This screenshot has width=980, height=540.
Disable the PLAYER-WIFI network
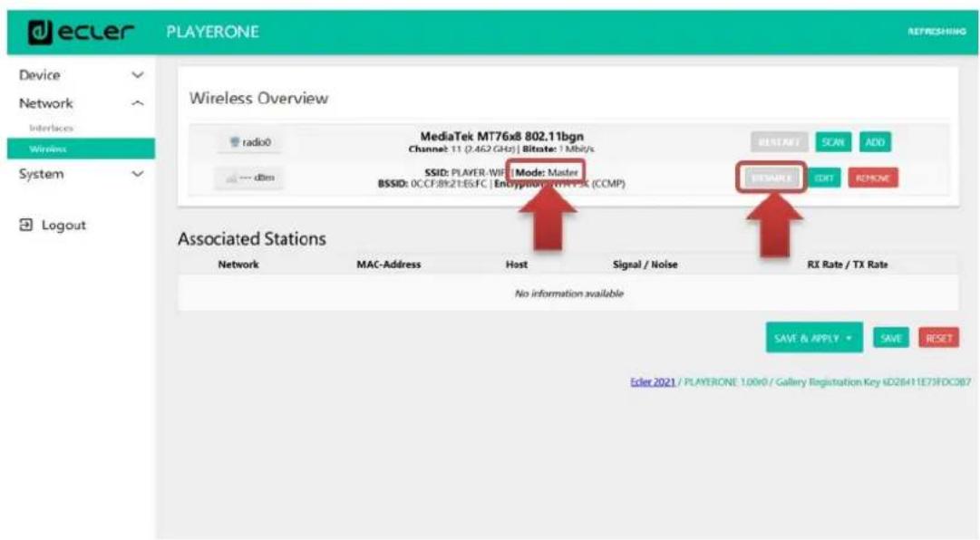[771, 178]
